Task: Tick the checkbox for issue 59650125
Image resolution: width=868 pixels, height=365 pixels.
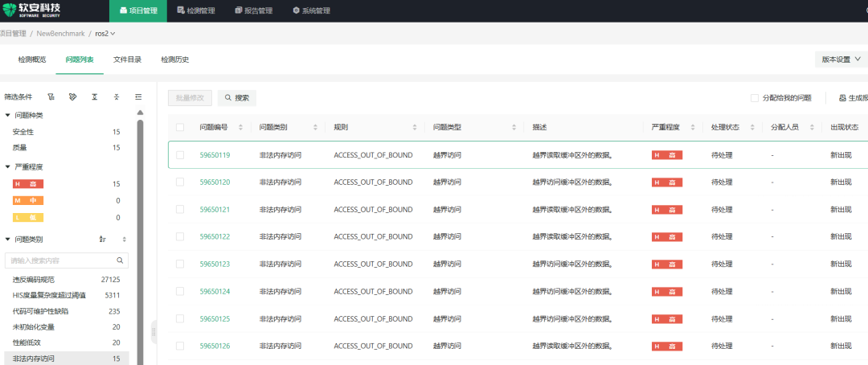Action: click(180, 318)
